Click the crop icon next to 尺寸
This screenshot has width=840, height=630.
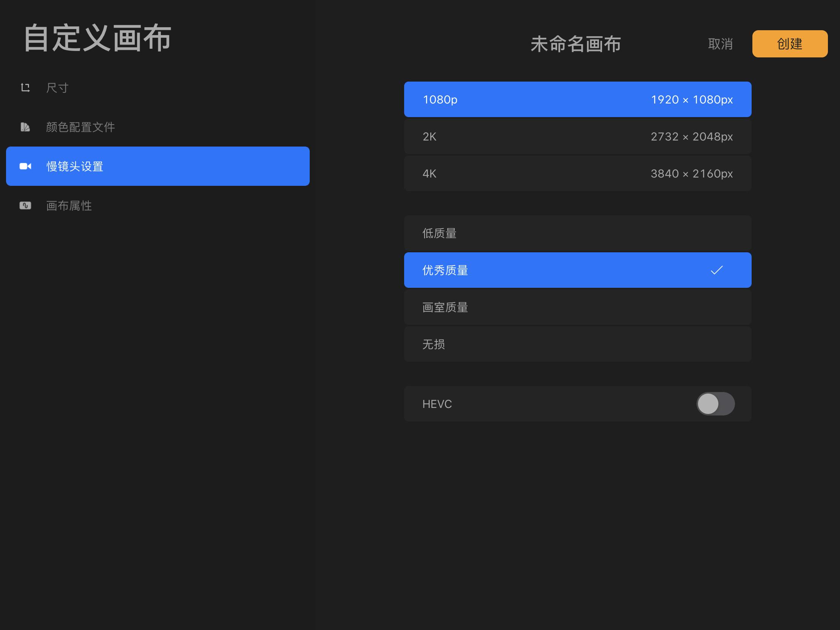point(25,88)
